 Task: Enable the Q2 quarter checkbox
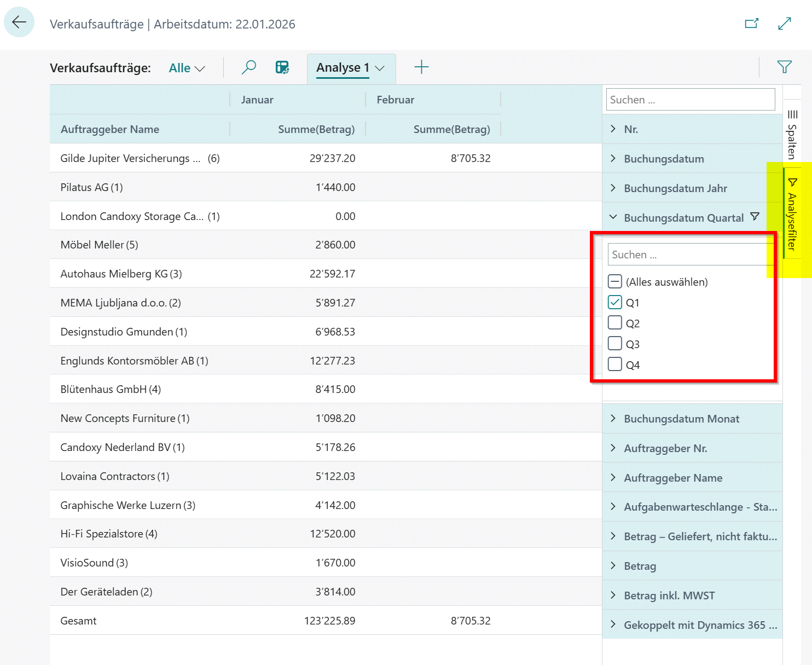click(615, 323)
